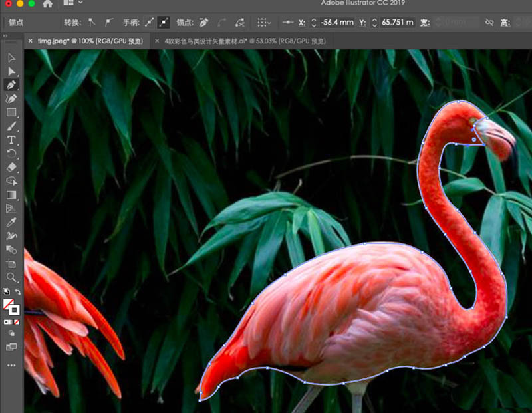Toggle hide handles for selected anchors

pyautogui.click(x=164, y=22)
